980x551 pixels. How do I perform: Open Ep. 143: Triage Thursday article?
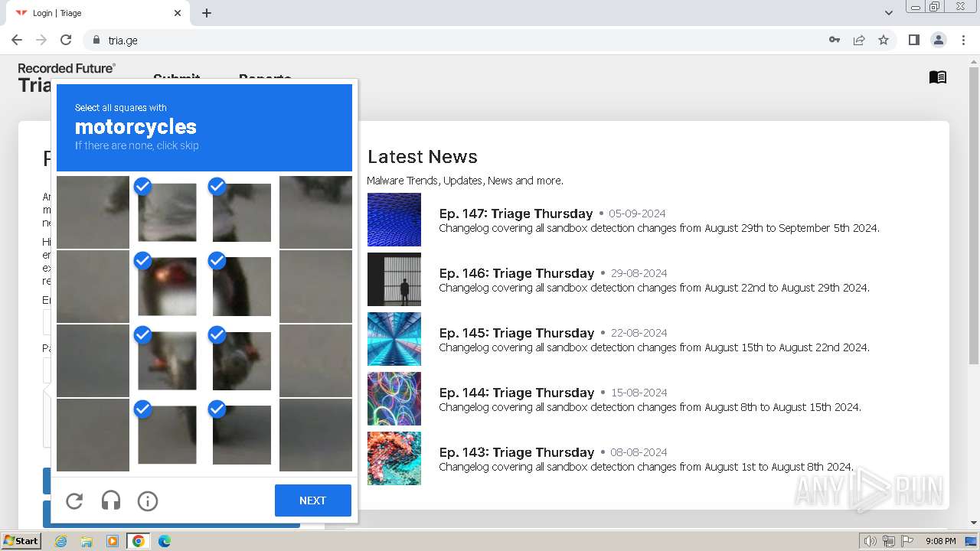point(517,452)
